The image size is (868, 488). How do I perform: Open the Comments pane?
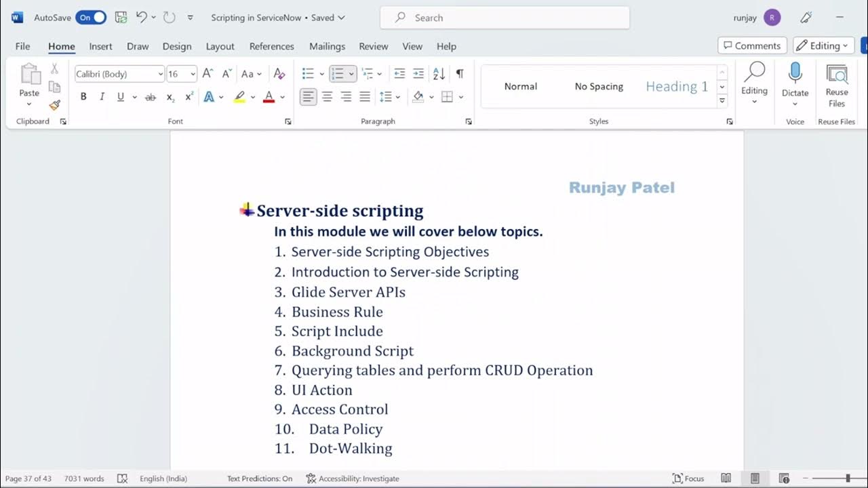coord(752,45)
